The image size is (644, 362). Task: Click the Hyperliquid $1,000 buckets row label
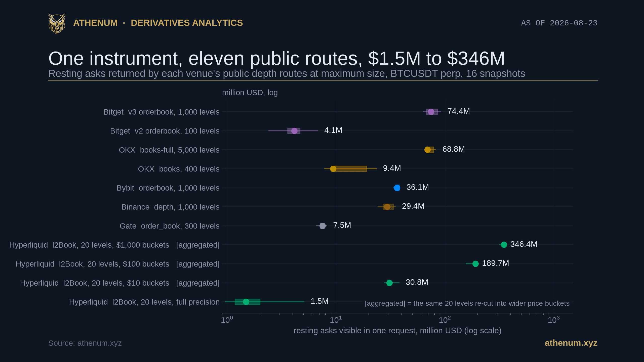114,245
